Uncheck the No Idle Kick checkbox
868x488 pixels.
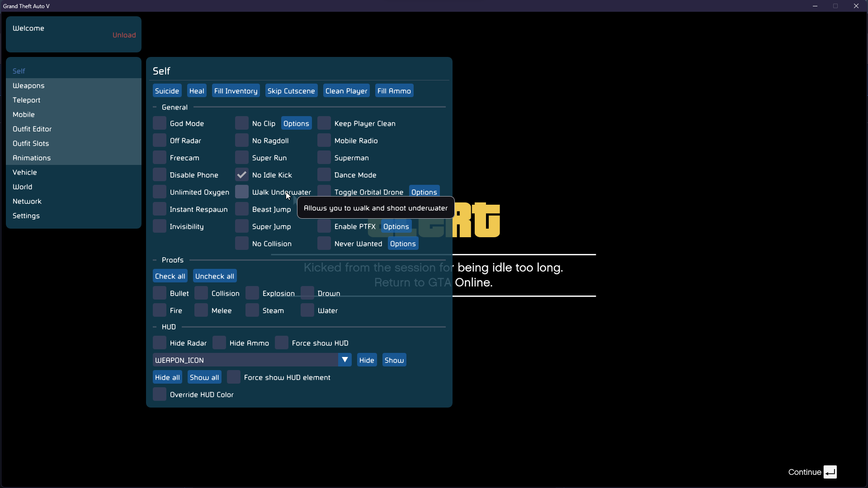pyautogui.click(x=242, y=175)
